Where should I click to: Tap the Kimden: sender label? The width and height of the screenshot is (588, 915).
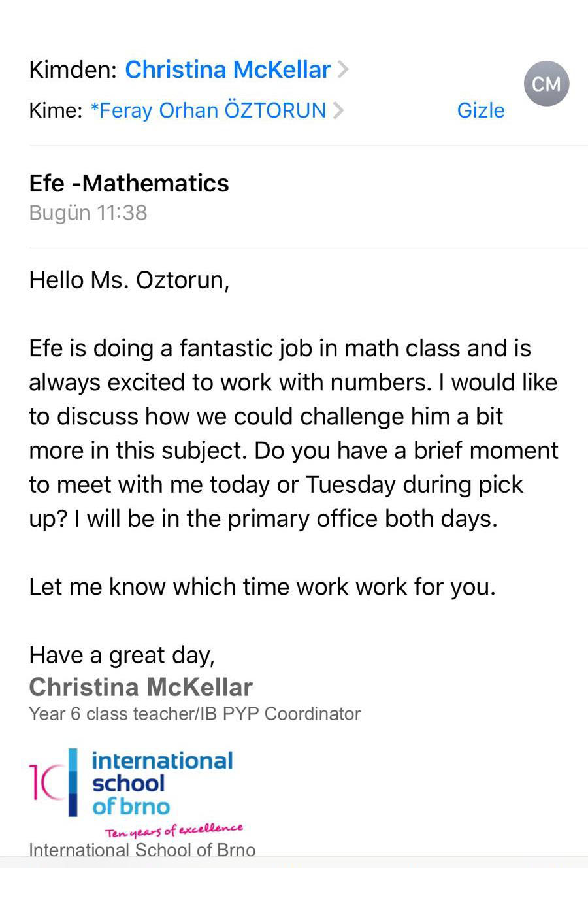coord(73,69)
